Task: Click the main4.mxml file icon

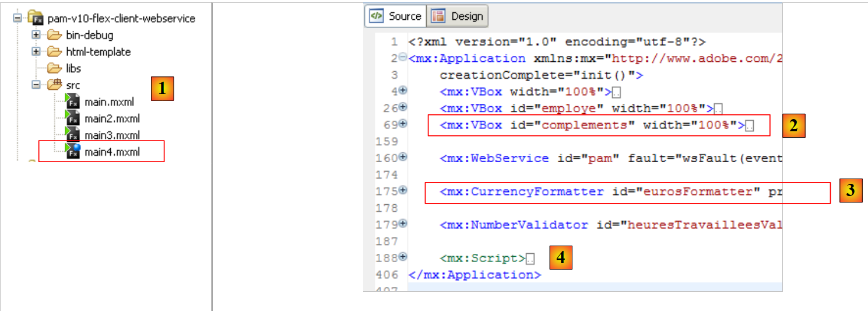Action: point(72,152)
